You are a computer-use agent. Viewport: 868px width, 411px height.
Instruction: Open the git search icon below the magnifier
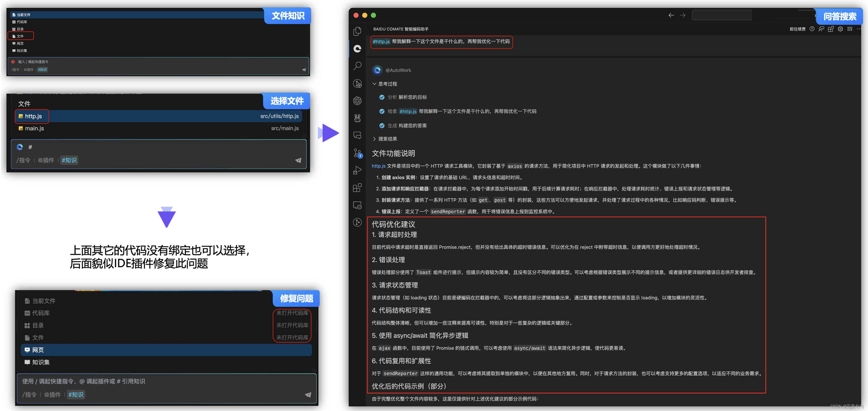[357, 83]
